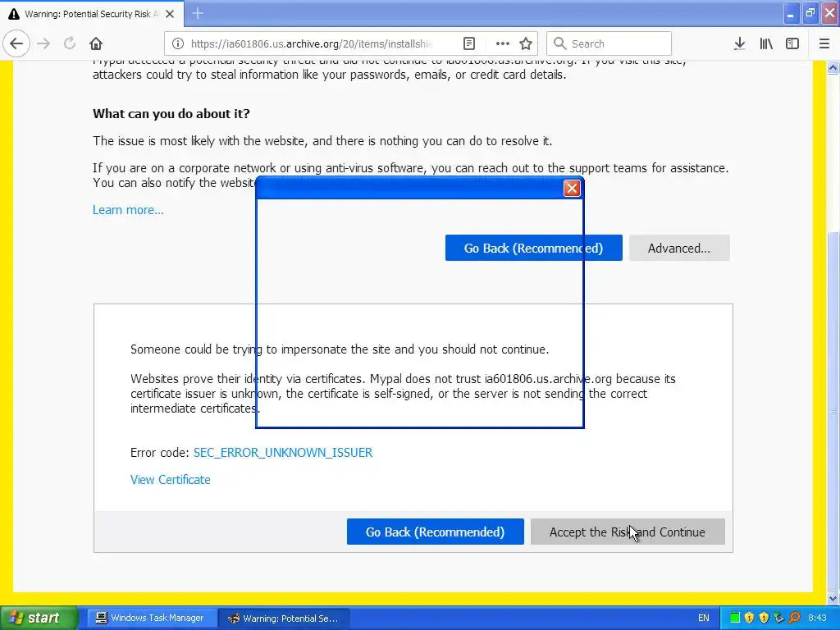Click the 8:43 system clock
The height and width of the screenshot is (630, 840).
818,619
